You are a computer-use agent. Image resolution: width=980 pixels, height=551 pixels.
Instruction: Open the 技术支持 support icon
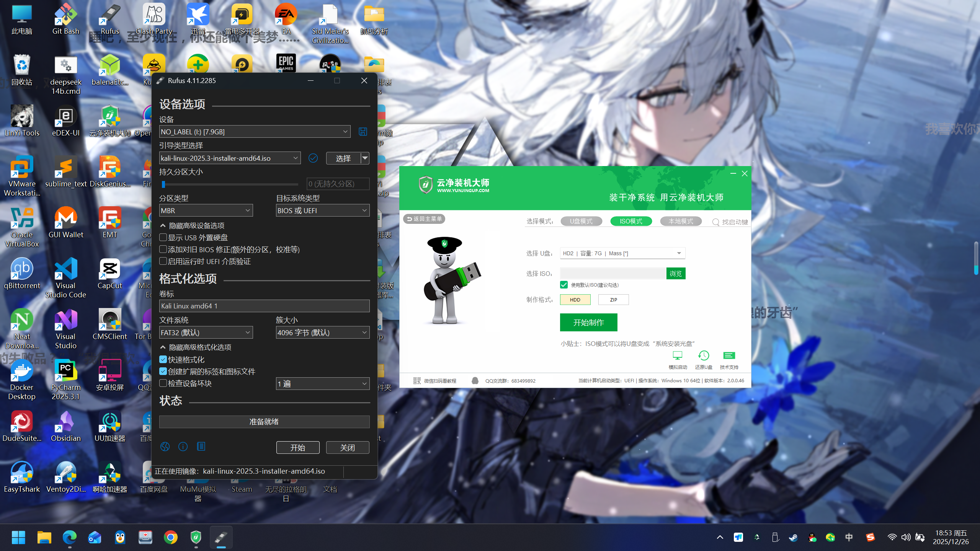click(x=729, y=356)
